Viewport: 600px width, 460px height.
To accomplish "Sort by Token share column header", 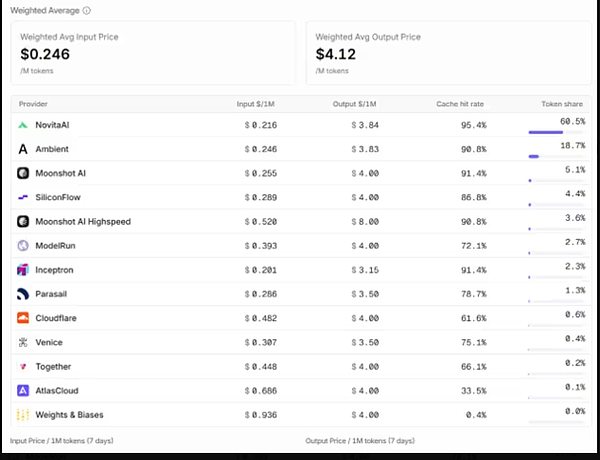I will tap(562, 104).
